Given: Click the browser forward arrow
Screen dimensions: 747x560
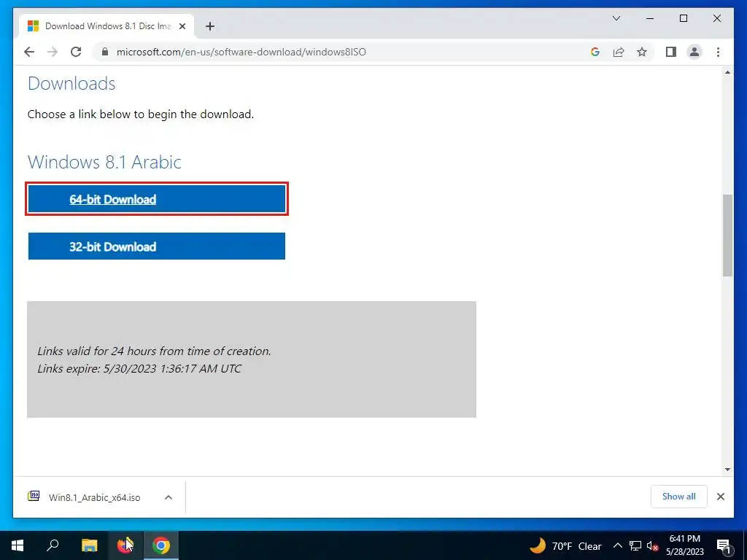Looking at the screenshot, I should 53,52.
